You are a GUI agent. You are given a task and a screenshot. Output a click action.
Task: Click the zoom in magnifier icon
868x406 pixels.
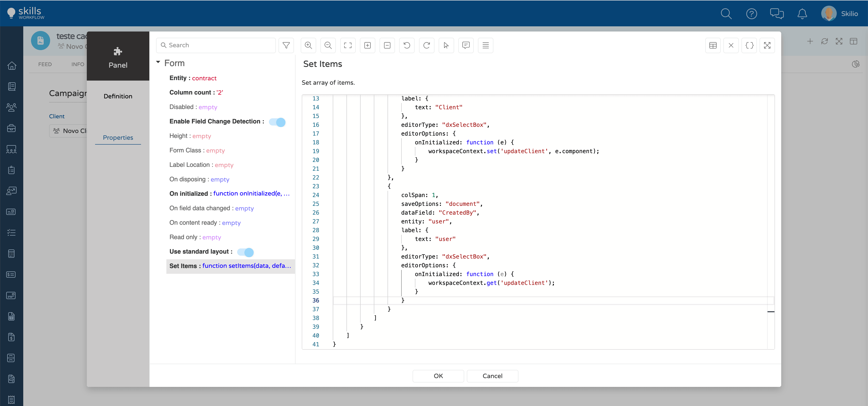click(x=308, y=45)
